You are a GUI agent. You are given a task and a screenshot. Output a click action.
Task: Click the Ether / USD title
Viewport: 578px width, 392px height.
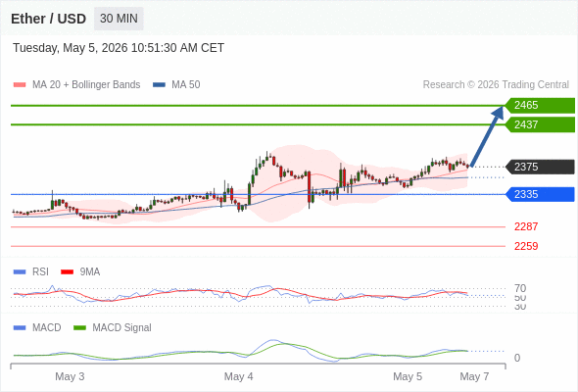click(48, 19)
